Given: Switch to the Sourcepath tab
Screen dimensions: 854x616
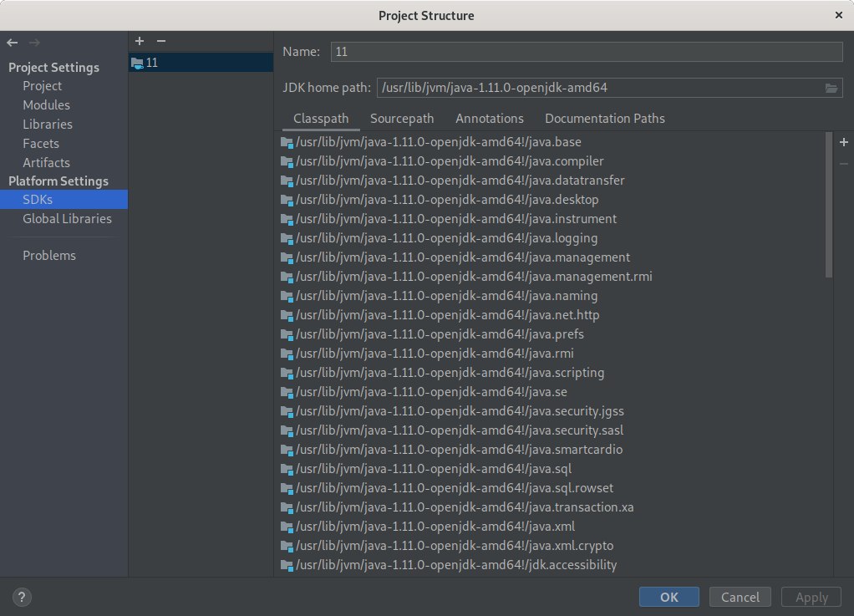Looking at the screenshot, I should click(x=402, y=119).
